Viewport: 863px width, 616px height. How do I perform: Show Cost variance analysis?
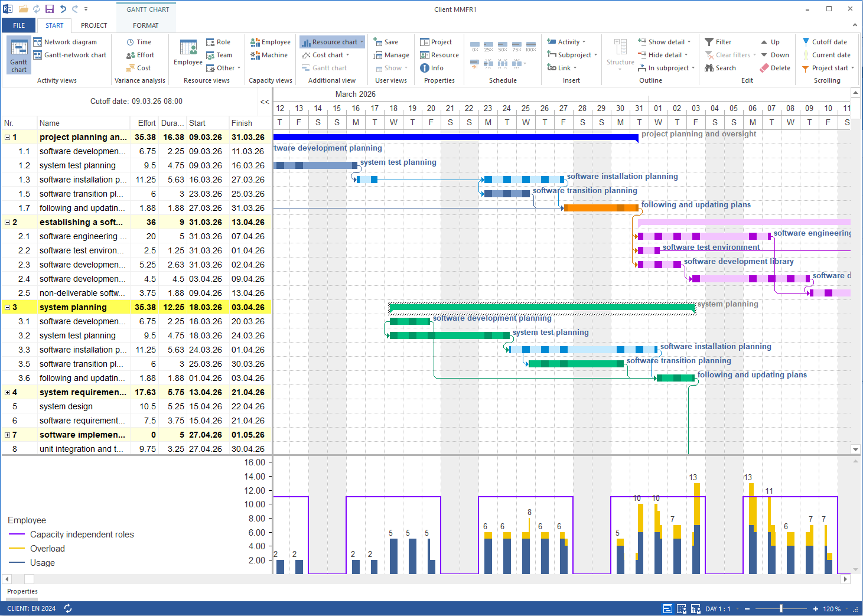click(x=138, y=68)
